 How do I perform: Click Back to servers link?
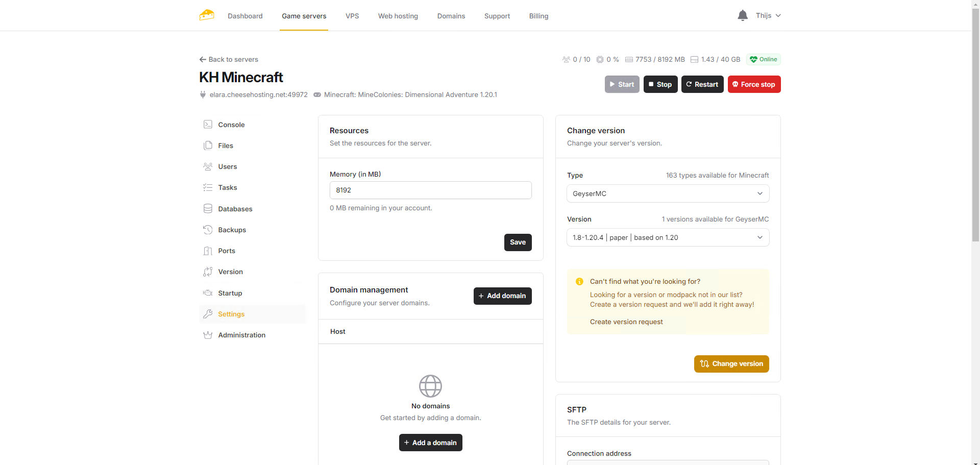pos(229,59)
